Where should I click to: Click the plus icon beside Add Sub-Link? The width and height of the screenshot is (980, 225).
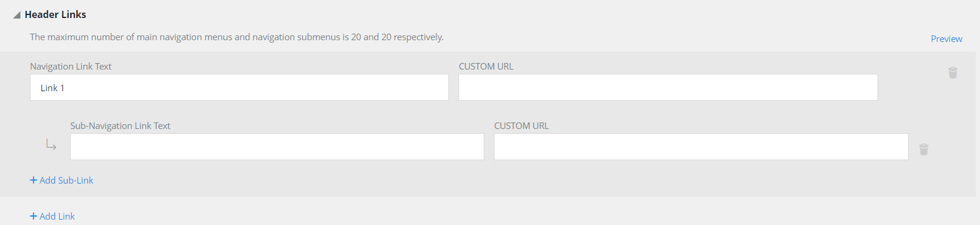point(34,180)
